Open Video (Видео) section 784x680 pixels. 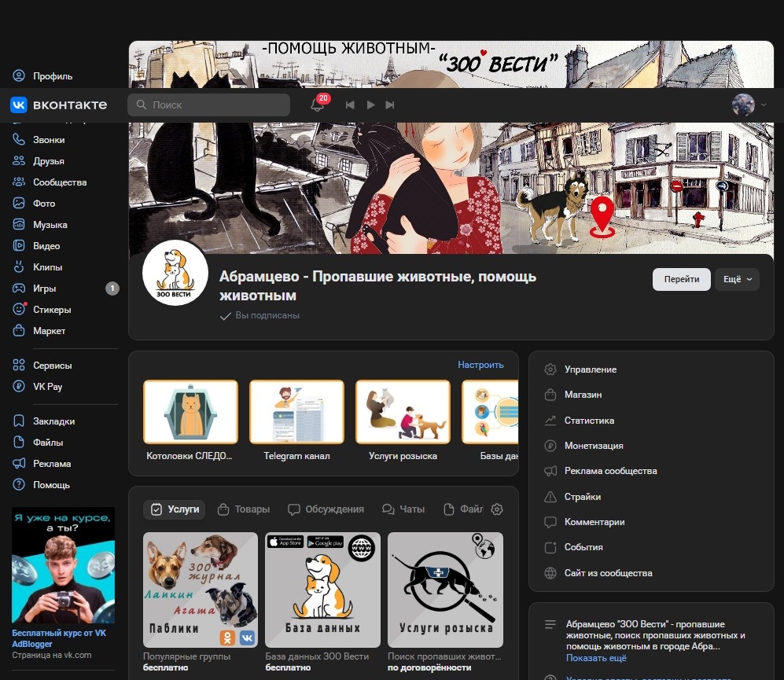click(x=36, y=245)
